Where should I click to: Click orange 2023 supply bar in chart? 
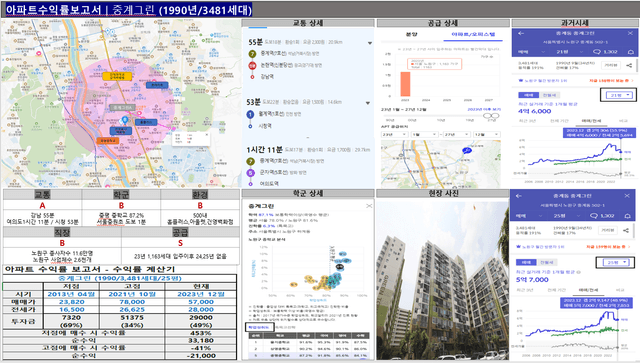tap(405, 84)
